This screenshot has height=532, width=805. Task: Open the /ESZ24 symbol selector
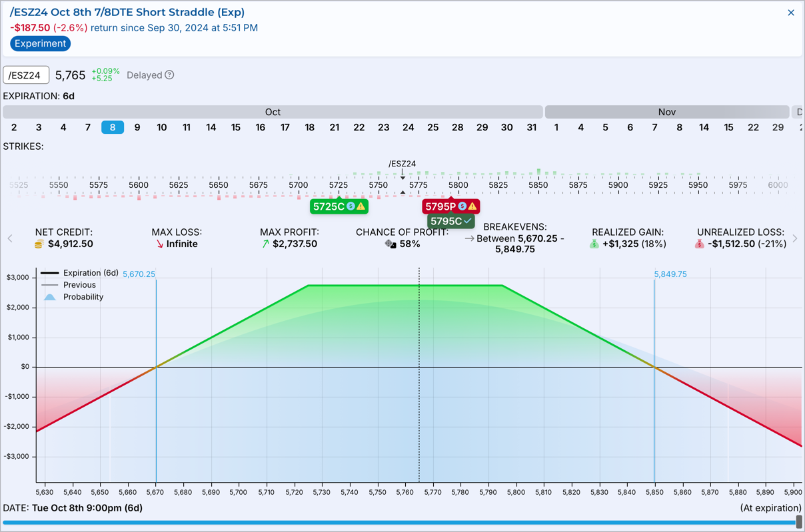click(x=26, y=75)
